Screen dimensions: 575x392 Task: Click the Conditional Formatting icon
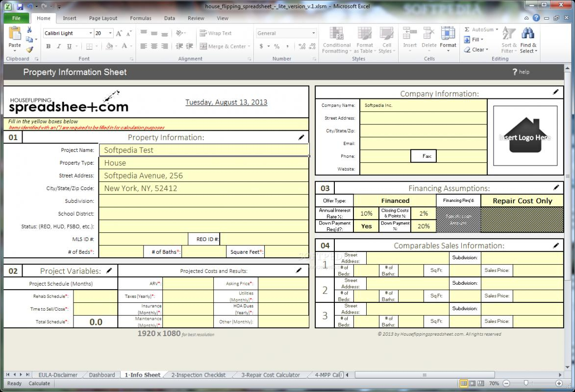tap(336, 34)
